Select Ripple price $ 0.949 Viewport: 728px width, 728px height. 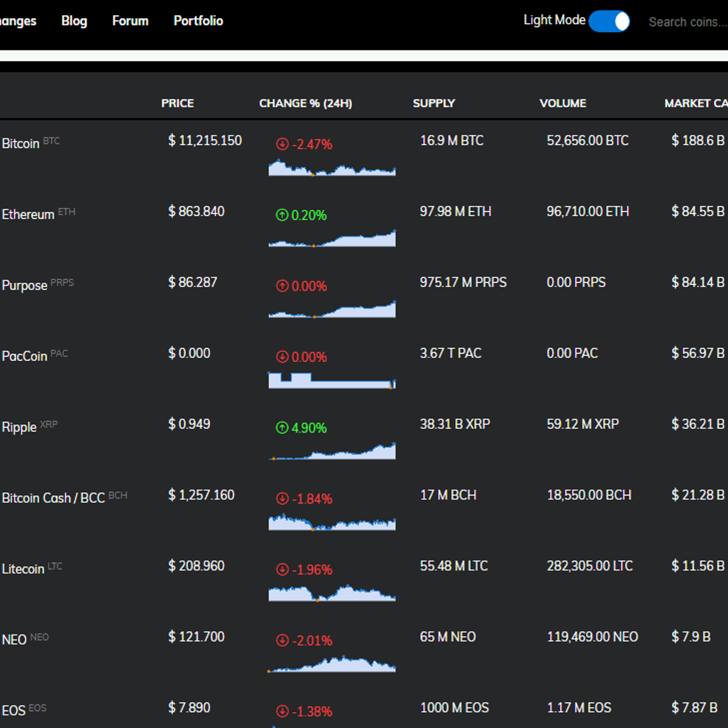(x=189, y=424)
